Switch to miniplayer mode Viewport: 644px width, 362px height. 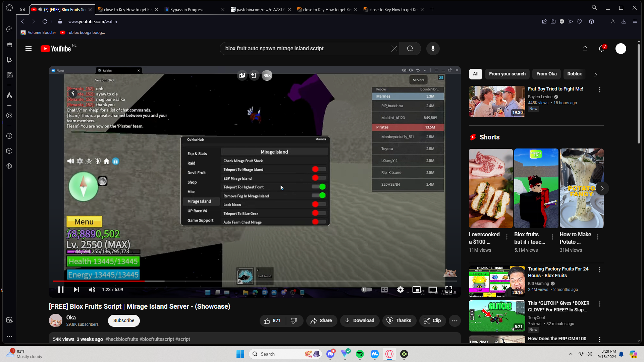[x=417, y=290]
